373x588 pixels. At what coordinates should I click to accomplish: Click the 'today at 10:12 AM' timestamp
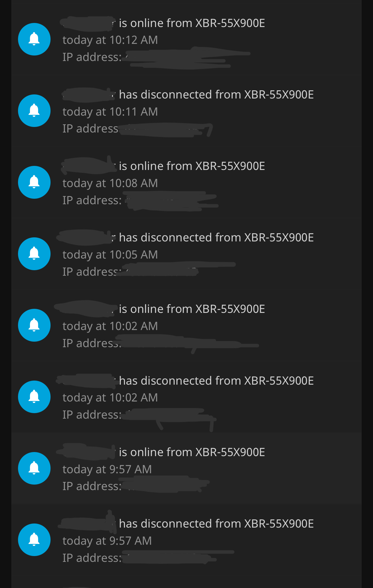pos(110,40)
